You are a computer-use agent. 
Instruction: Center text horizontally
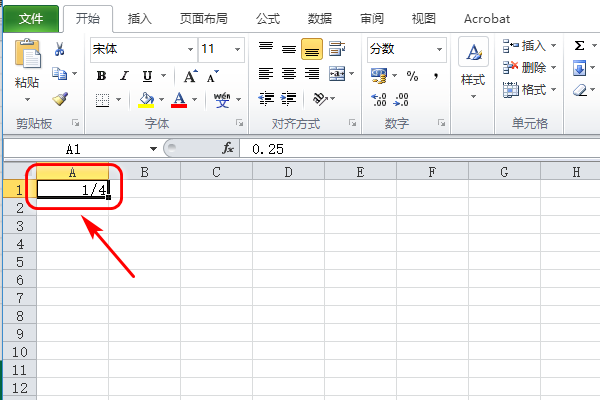click(289, 73)
